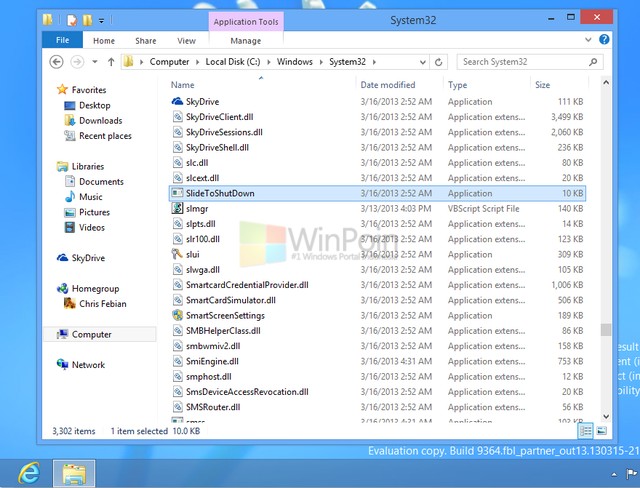Select the slmgr VBScript file icon
This screenshot has width=640, height=488.
tap(177, 208)
